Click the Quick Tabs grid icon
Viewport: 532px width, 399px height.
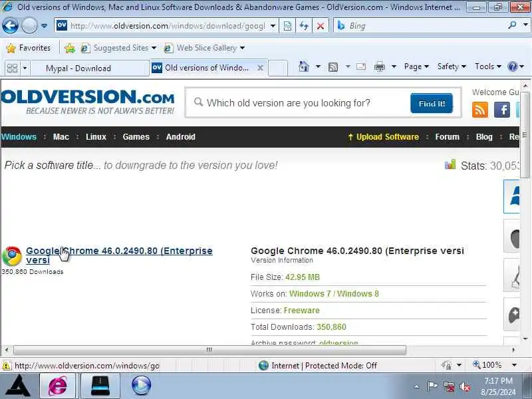click(12, 68)
